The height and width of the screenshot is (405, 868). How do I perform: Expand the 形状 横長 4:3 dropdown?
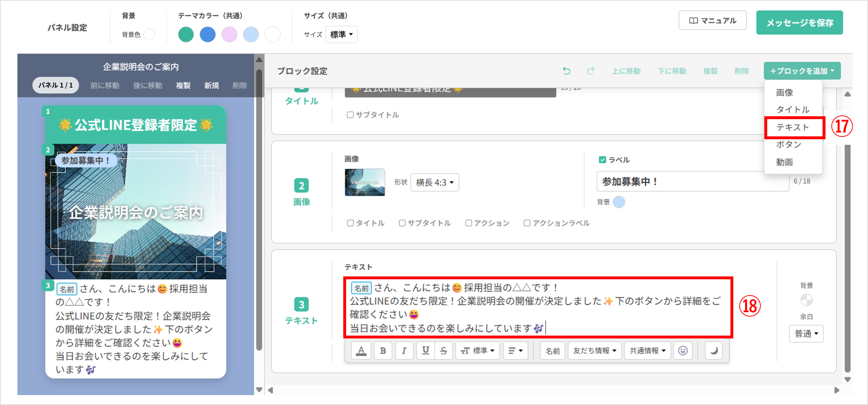coord(434,182)
